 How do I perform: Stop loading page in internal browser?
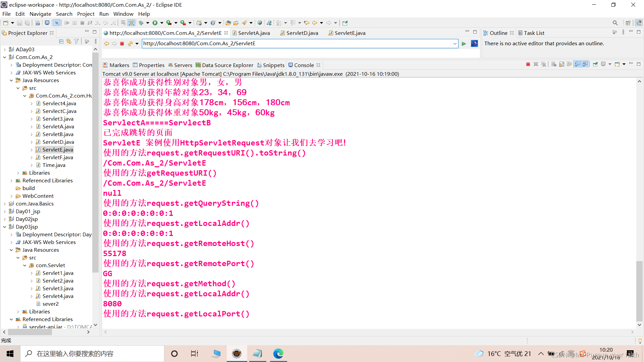[122, 44]
